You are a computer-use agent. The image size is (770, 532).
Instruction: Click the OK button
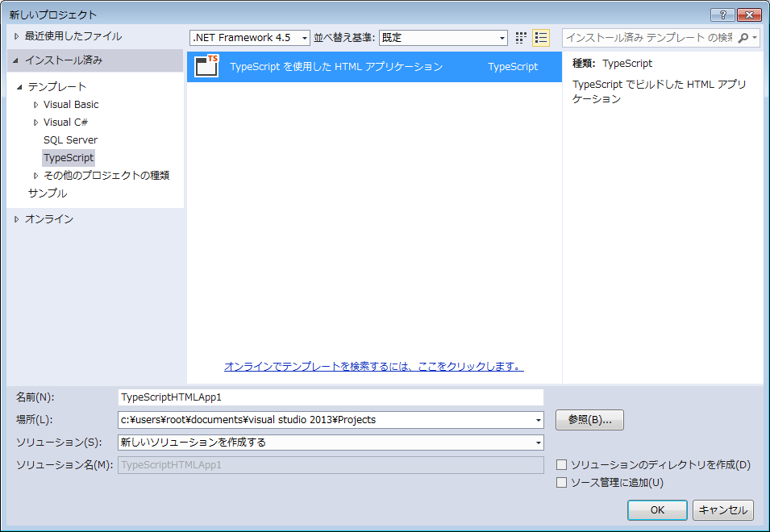pyautogui.click(x=657, y=510)
